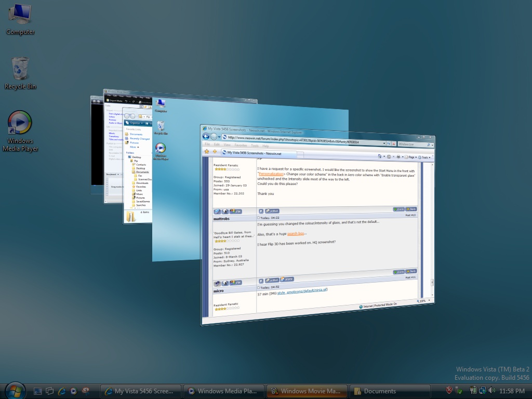532x399 pixels.
Task: Launch Media Player from Quick Launch
Action: click(x=74, y=391)
